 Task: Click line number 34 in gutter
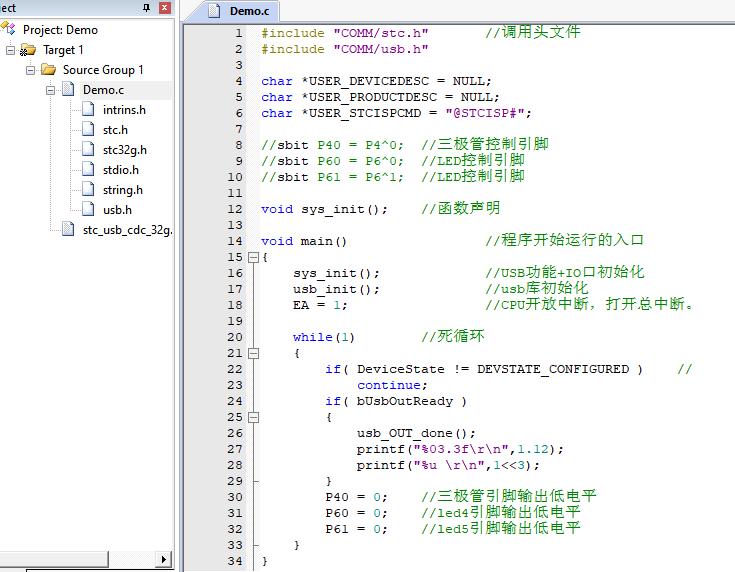tap(235, 561)
